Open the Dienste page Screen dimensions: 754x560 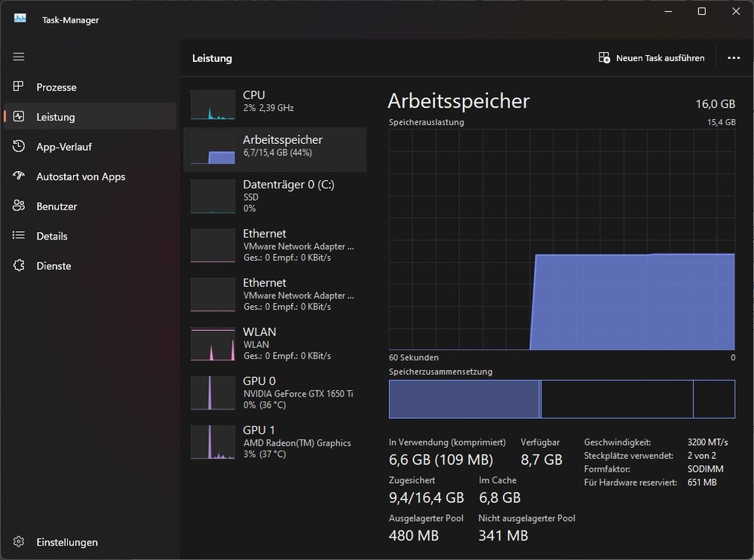tap(90, 266)
